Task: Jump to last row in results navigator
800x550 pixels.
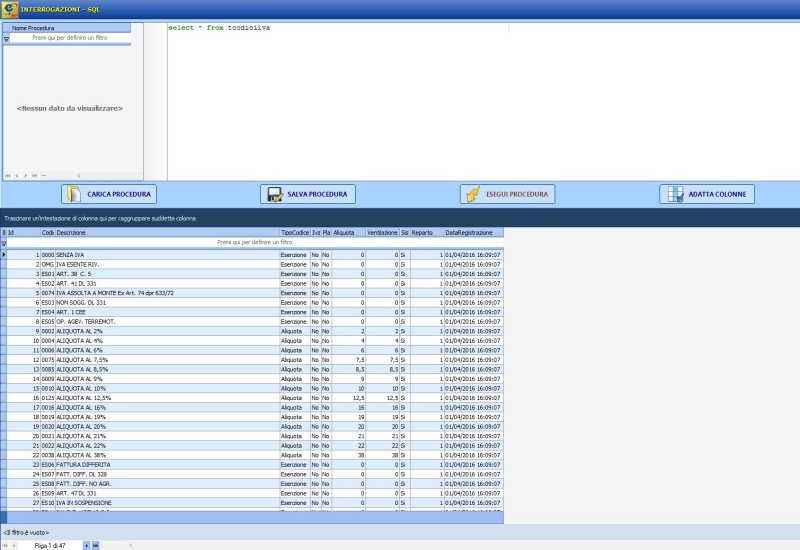Action: (95, 545)
